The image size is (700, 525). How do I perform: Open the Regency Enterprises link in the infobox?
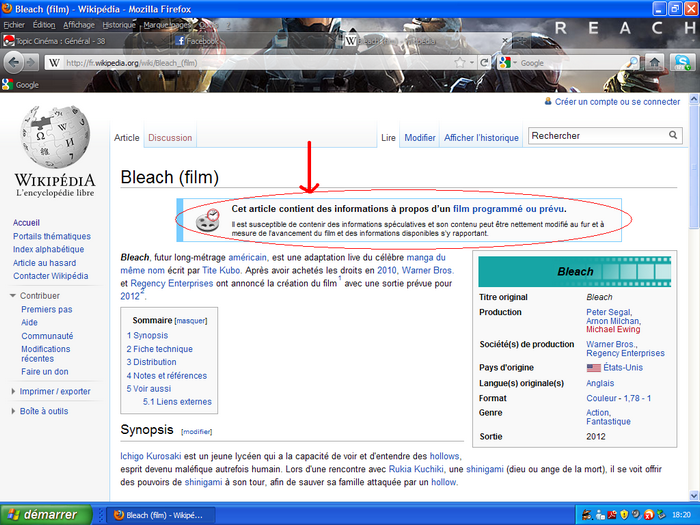[625, 353]
